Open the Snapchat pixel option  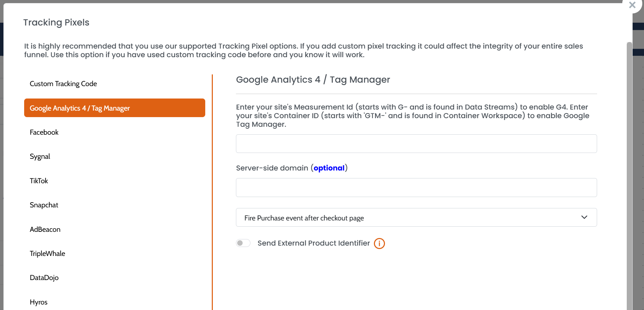tap(44, 205)
